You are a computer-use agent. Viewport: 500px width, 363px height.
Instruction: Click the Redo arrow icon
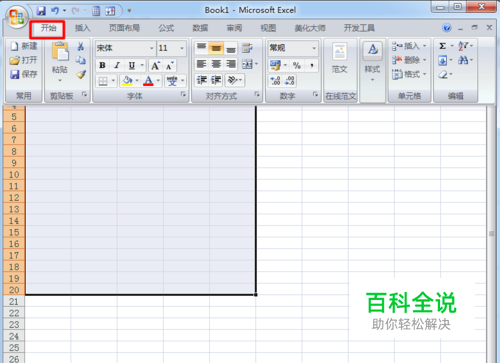tap(75, 11)
